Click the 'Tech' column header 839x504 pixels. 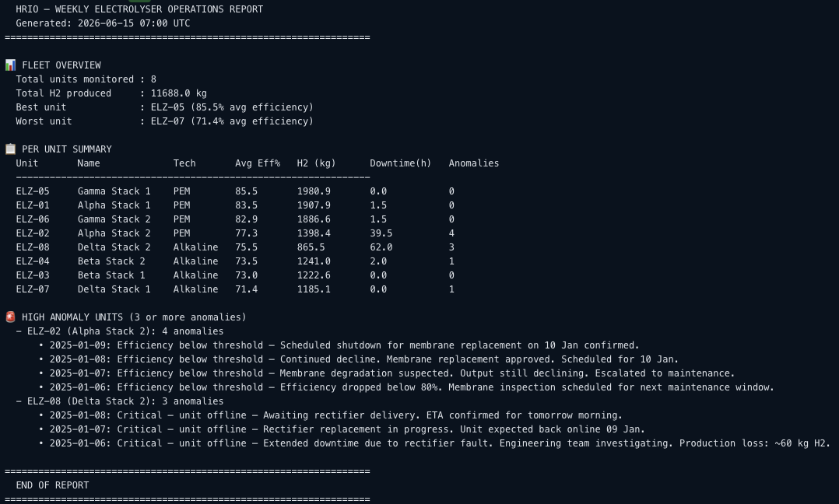point(184,163)
